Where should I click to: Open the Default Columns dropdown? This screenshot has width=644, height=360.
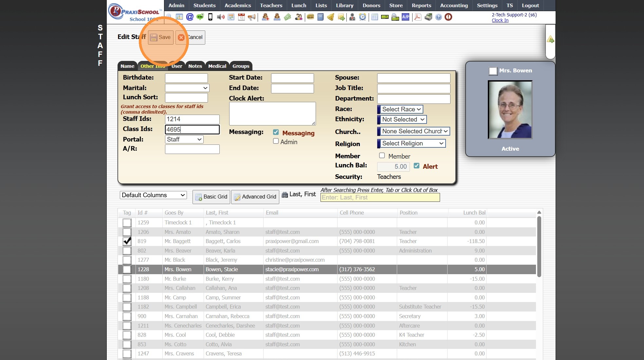pos(153,195)
